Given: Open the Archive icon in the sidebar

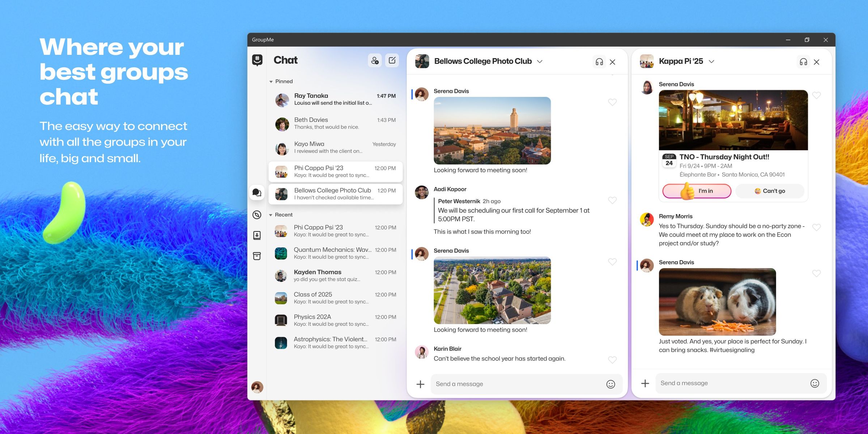Looking at the screenshot, I should click(x=257, y=256).
